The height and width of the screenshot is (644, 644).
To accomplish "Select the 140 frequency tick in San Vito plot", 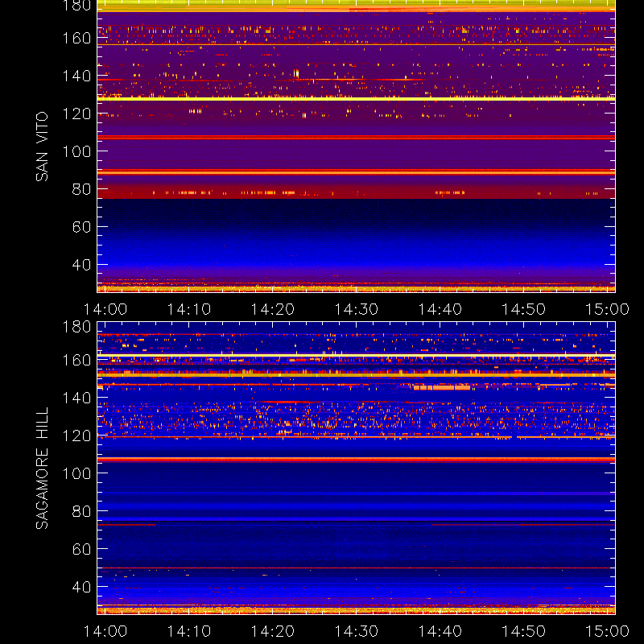I will coord(76,76).
